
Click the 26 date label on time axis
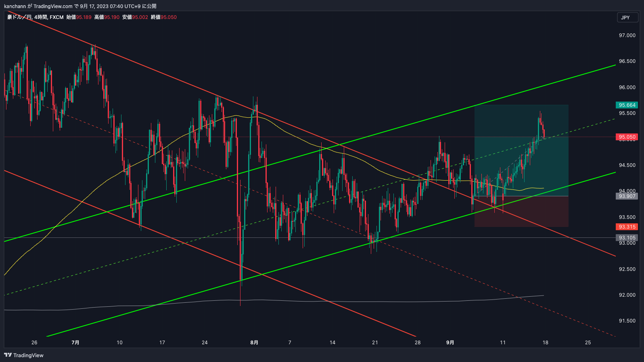point(34,343)
